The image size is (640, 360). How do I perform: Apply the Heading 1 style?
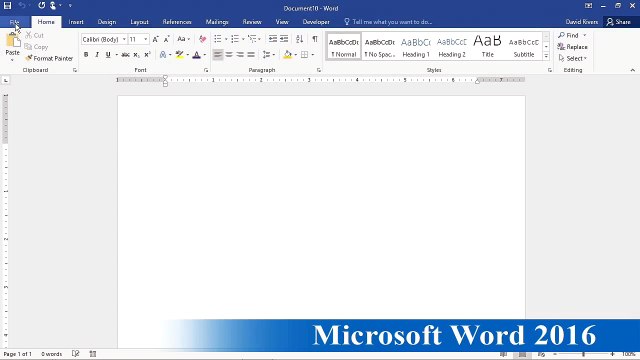[x=416, y=47]
